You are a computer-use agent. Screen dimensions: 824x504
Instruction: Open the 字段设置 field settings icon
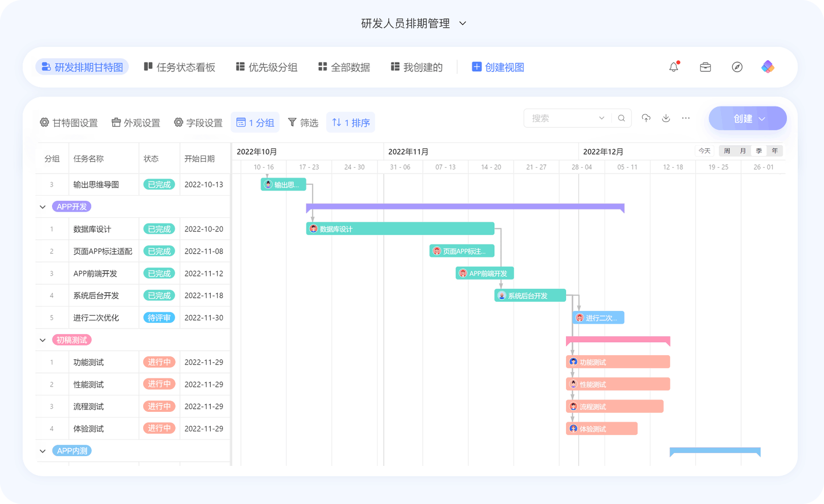(x=178, y=123)
